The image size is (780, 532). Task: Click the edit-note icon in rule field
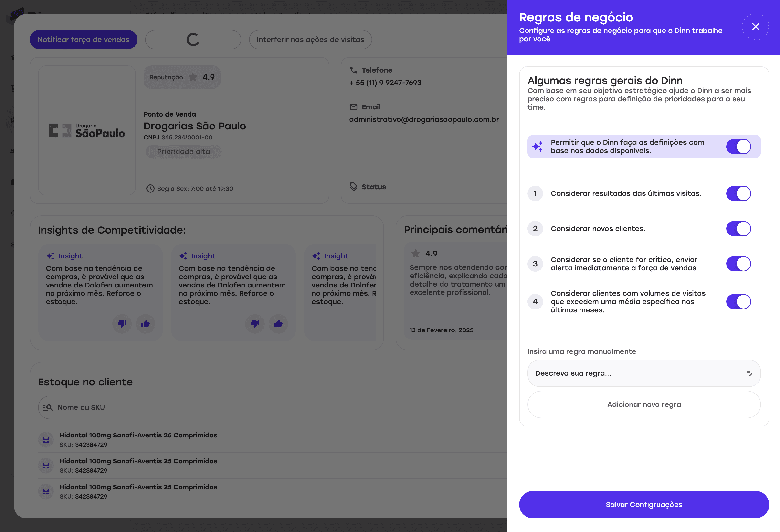click(x=749, y=373)
